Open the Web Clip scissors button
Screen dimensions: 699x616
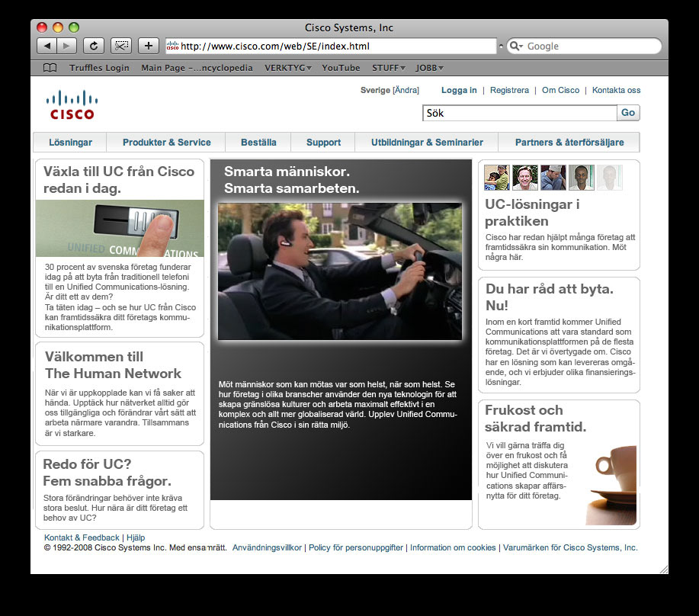click(x=120, y=46)
